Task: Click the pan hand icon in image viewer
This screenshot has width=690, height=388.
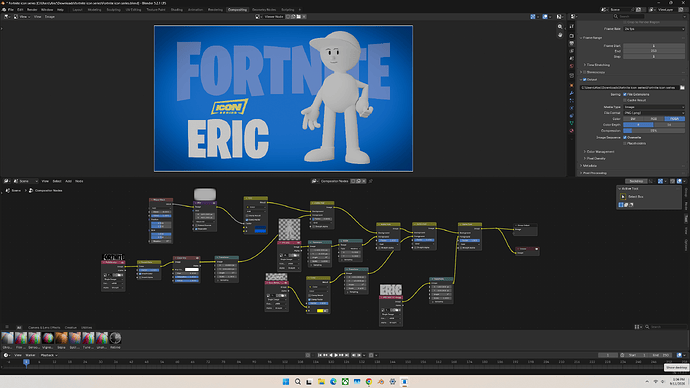Action: coord(560,35)
